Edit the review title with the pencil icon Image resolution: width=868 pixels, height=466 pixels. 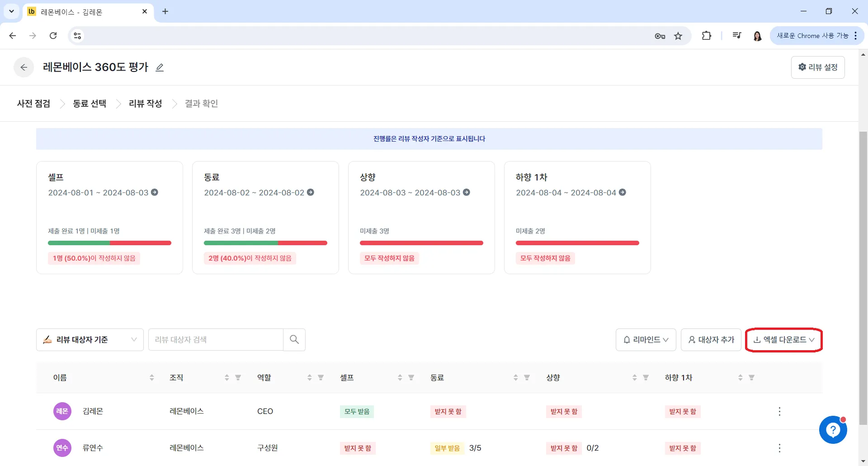[160, 67]
